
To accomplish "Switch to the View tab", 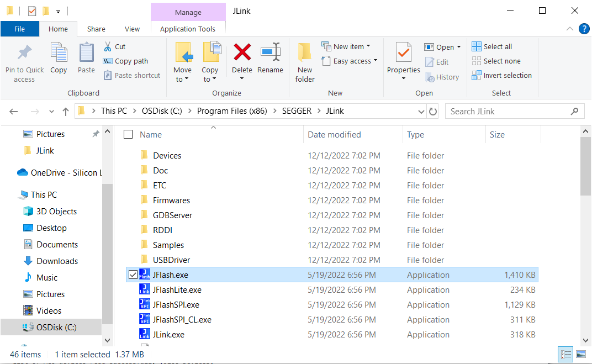I will coord(132,29).
